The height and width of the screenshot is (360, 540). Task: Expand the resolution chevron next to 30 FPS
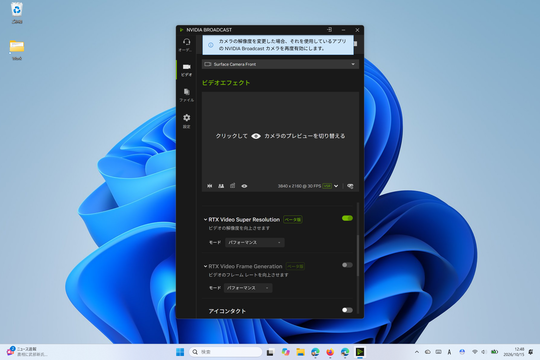[x=336, y=186]
